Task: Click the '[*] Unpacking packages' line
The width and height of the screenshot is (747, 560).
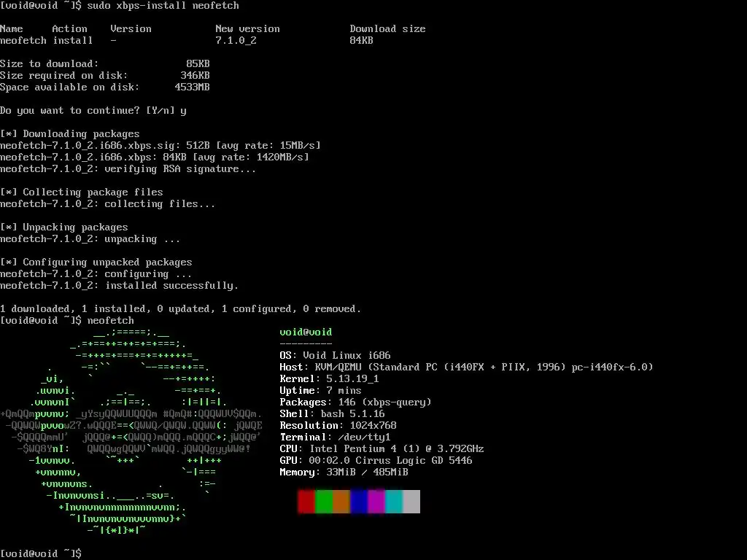Action: click(x=64, y=227)
